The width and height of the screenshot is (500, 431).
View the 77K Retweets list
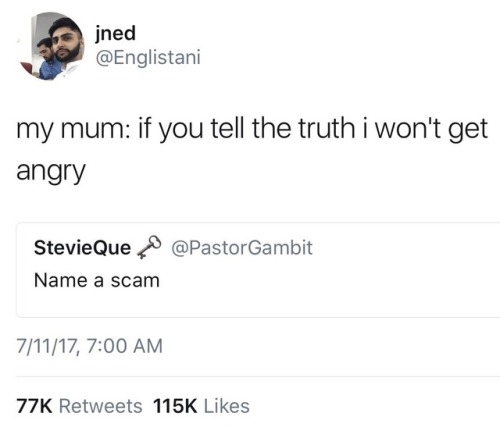tap(79, 406)
